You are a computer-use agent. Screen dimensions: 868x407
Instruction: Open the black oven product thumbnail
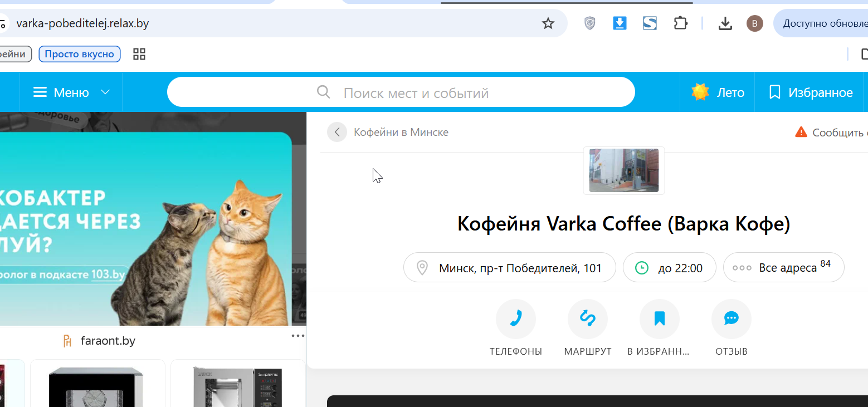tap(97, 383)
